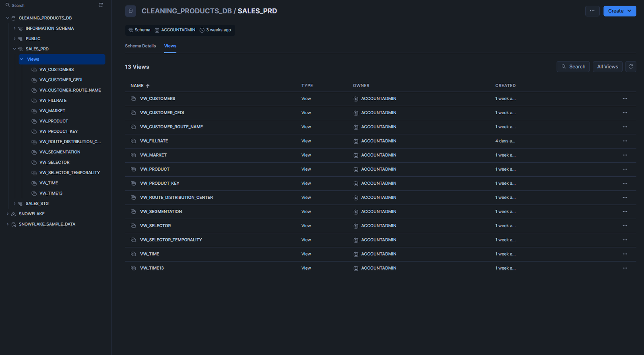Click the Search button above the views table
This screenshot has height=355, width=644.
click(x=573, y=67)
